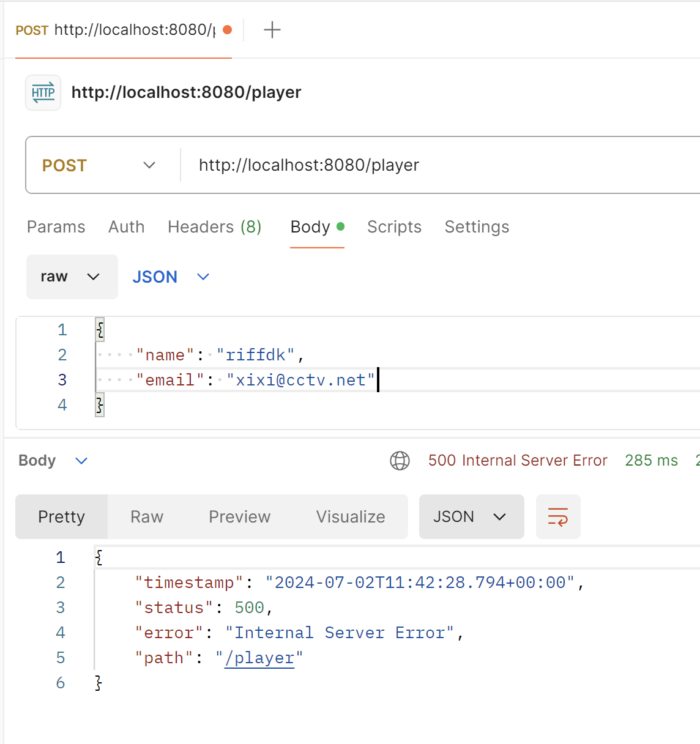Switch to the Params tab
Image resolution: width=700 pixels, height=744 pixels.
56,226
